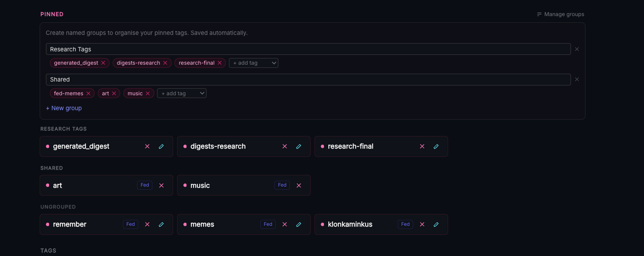Screen dimensions: 644x256
Task: Click edit pencil on memes card
Action: pyautogui.click(x=298, y=225)
